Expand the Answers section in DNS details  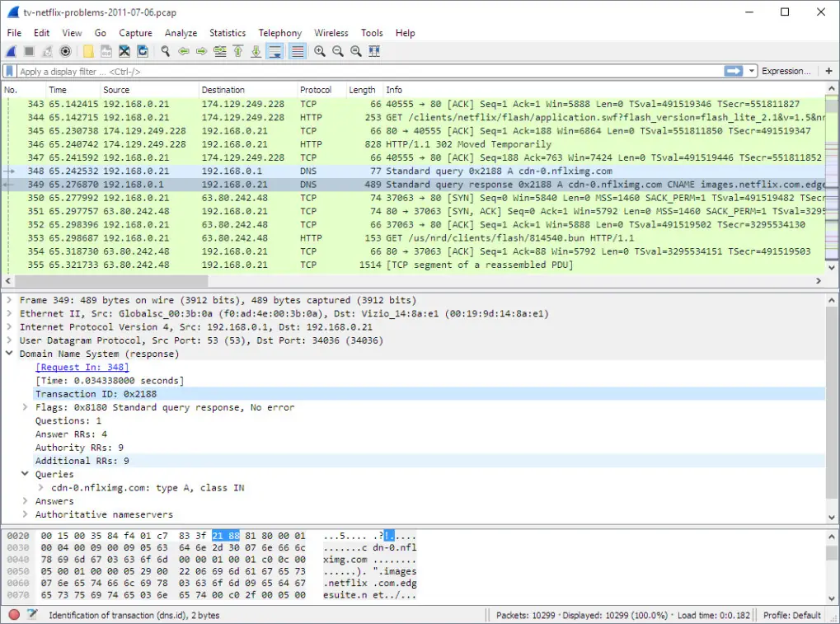(26, 501)
